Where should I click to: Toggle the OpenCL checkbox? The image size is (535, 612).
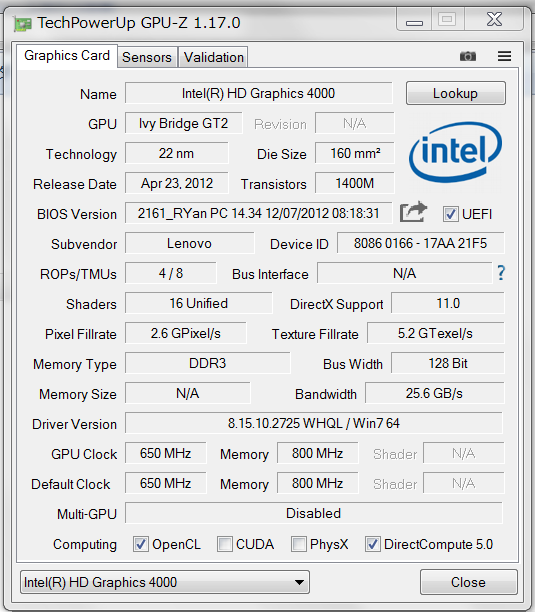point(140,544)
